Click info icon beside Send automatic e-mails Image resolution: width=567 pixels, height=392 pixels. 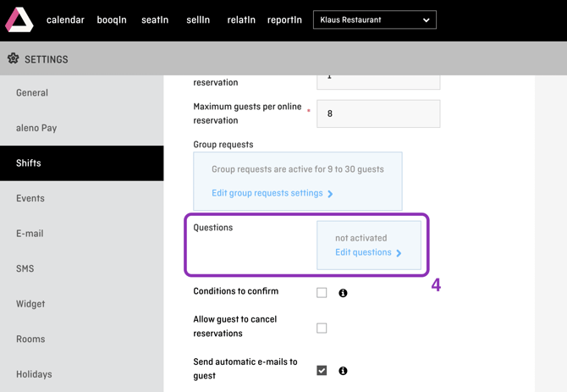point(343,371)
